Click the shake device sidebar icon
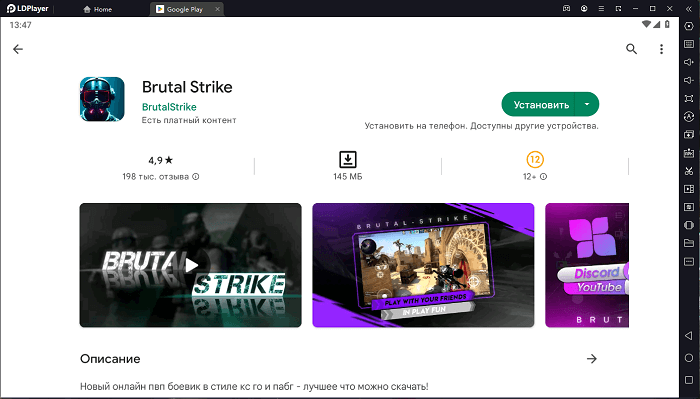The image size is (700, 399). (x=689, y=225)
